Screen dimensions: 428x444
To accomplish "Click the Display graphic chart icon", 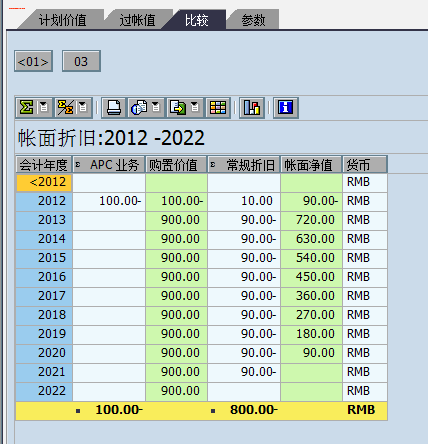I will click(x=252, y=108).
